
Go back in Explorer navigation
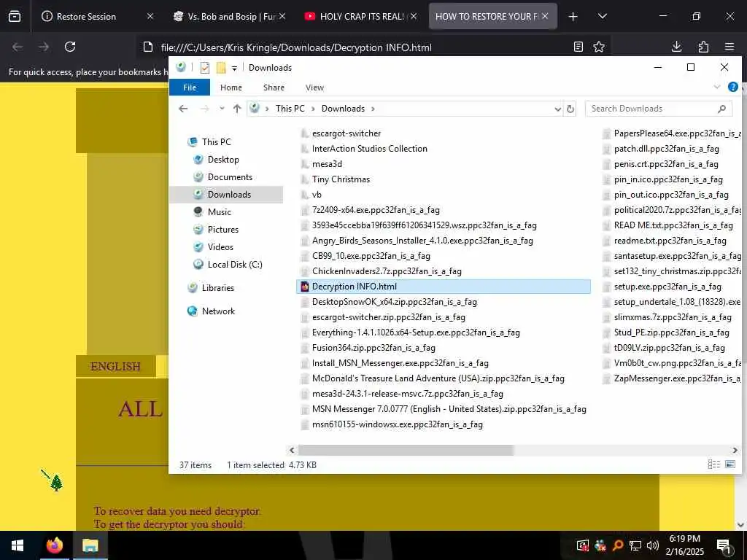coord(183,109)
